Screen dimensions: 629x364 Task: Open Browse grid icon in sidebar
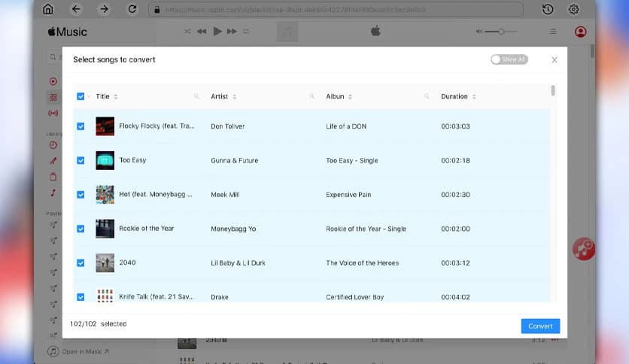point(53,97)
